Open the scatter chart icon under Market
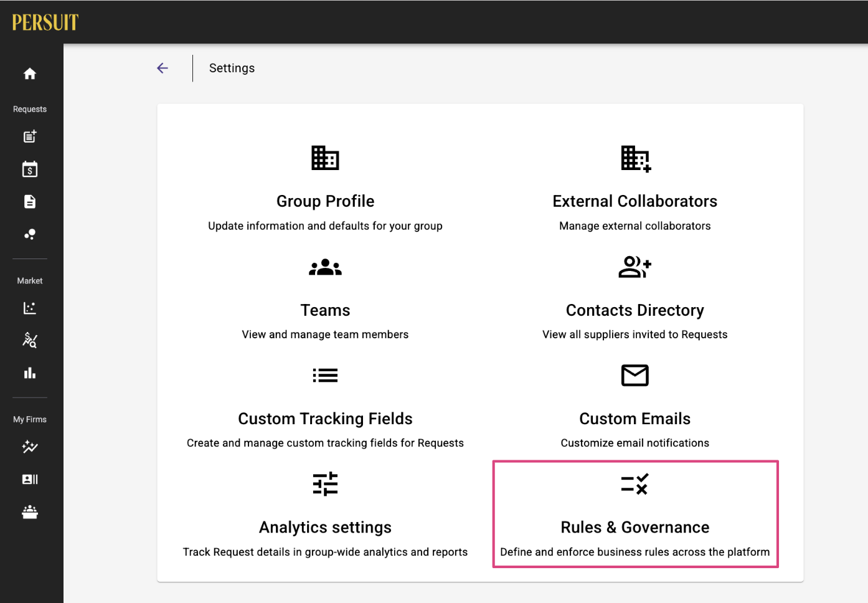 (x=30, y=308)
